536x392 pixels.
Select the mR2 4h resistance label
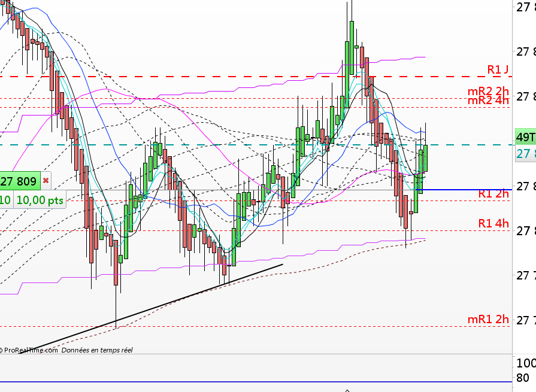tap(488, 101)
